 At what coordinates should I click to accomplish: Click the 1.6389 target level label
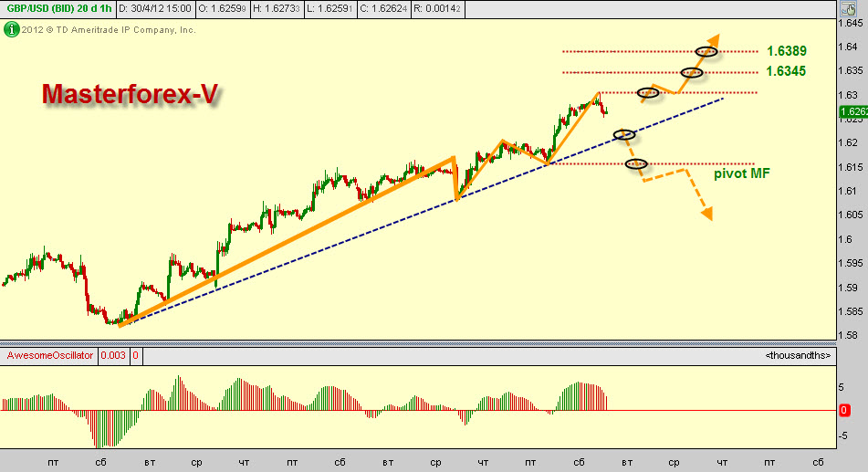click(x=786, y=52)
